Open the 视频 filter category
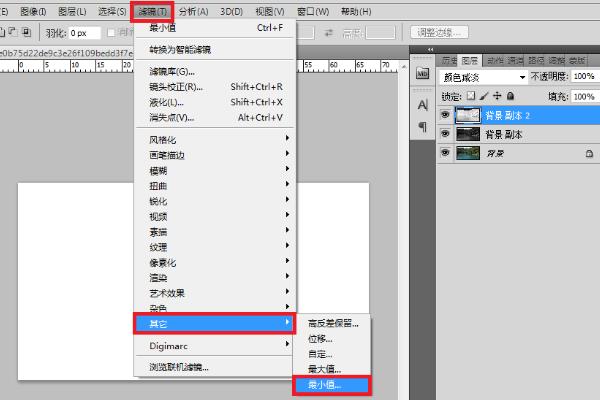 (x=215, y=216)
